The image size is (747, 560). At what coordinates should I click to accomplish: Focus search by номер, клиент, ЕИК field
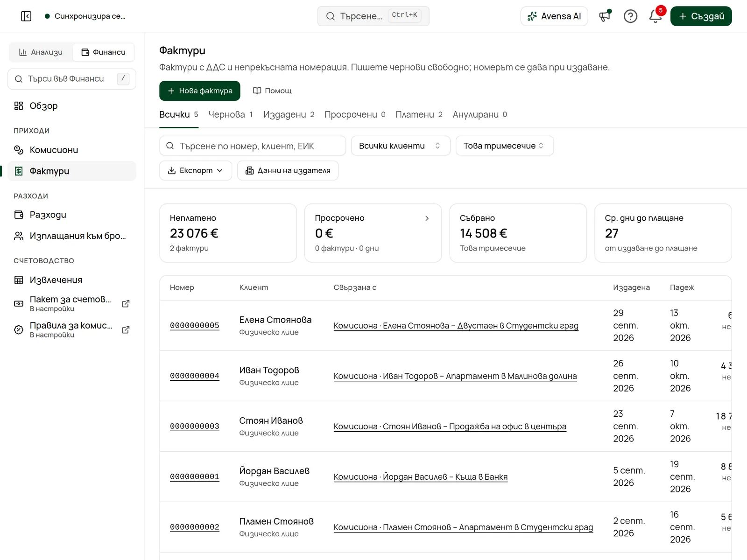(253, 146)
